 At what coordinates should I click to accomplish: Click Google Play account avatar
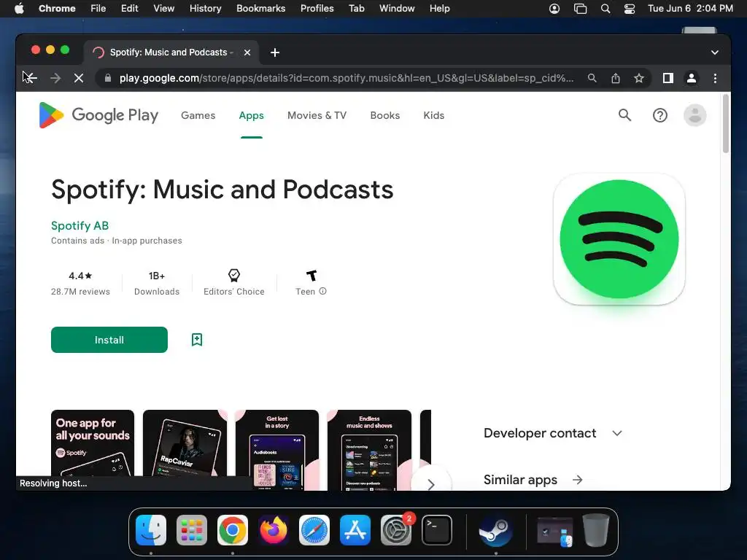click(695, 114)
